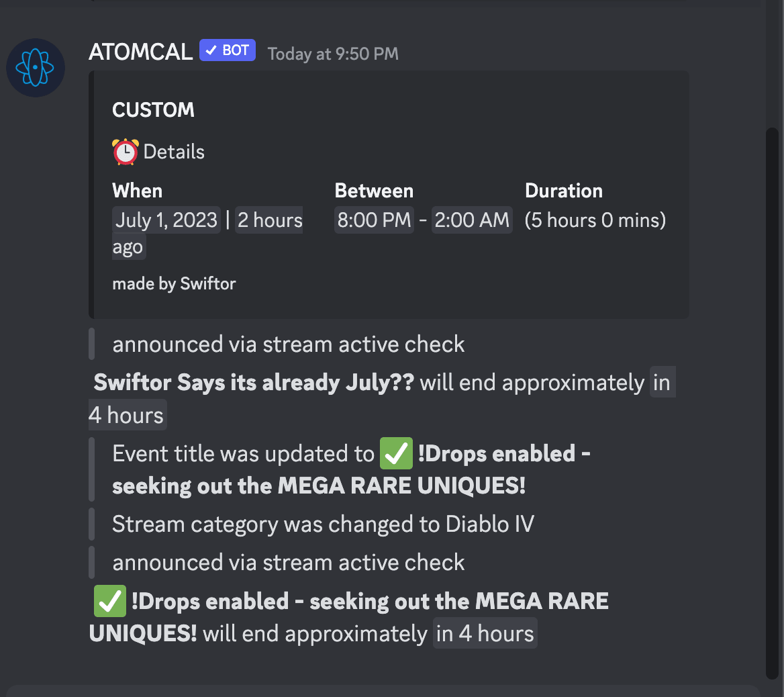Click the final in 4 hours timestamp tag
This screenshot has width=784, height=697.
[485, 633]
